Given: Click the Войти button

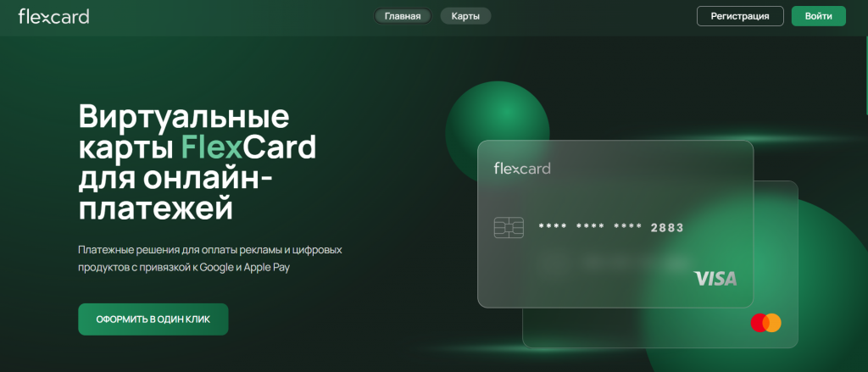Looking at the screenshot, I should [818, 16].
